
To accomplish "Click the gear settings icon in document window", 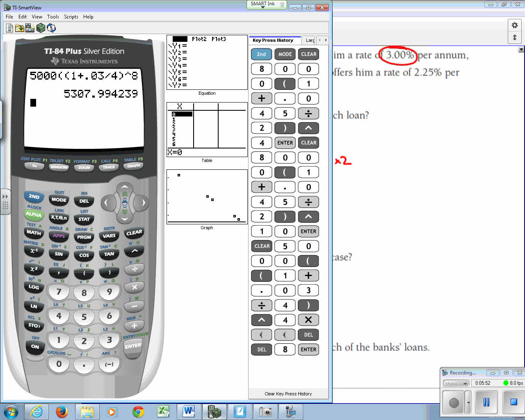I will point(515,25).
